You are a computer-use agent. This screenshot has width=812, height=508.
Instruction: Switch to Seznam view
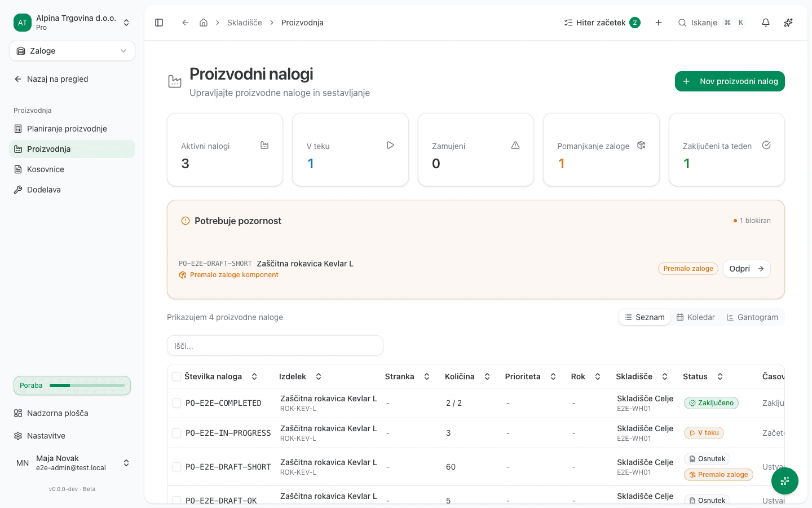coord(645,317)
